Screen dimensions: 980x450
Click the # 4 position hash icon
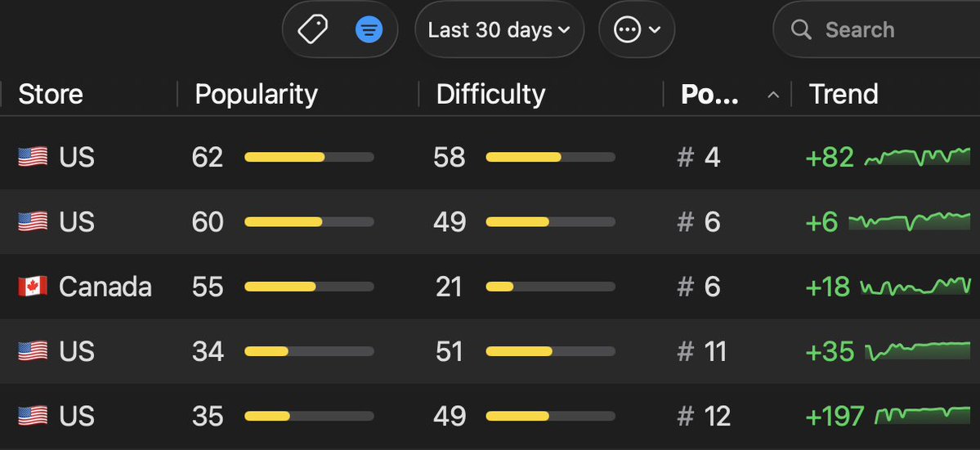686,158
